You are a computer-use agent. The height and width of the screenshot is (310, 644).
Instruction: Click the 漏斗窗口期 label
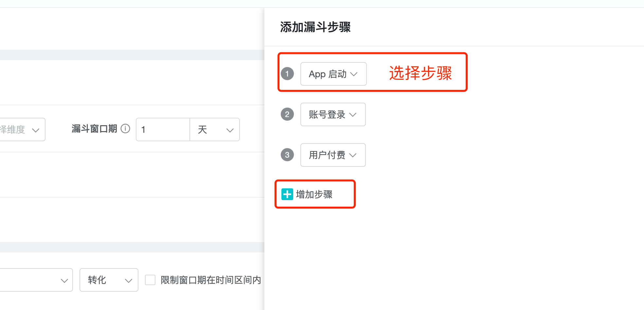pyautogui.click(x=94, y=129)
